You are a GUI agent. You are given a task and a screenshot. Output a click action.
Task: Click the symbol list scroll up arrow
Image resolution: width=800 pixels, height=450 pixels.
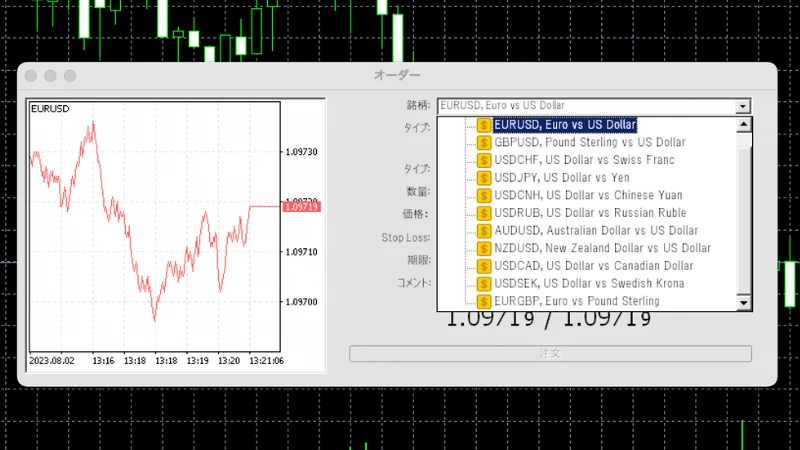(744, 124)
